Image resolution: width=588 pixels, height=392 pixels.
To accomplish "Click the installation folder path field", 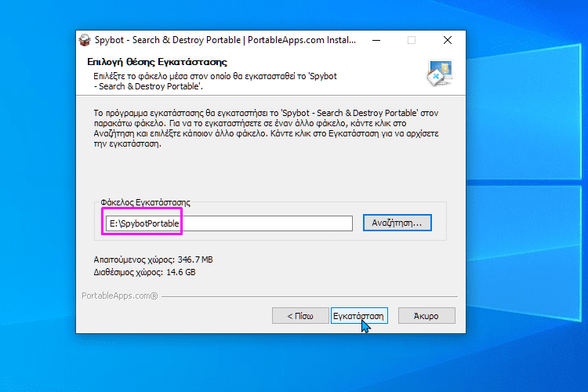I will coord(229,223).
